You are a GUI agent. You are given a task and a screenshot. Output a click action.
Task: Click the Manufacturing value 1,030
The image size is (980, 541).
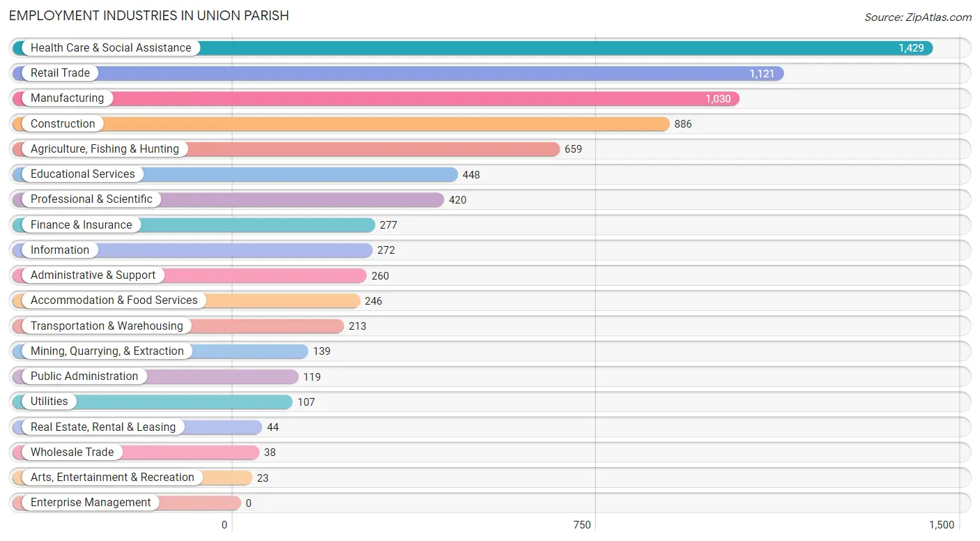(718, 99)
